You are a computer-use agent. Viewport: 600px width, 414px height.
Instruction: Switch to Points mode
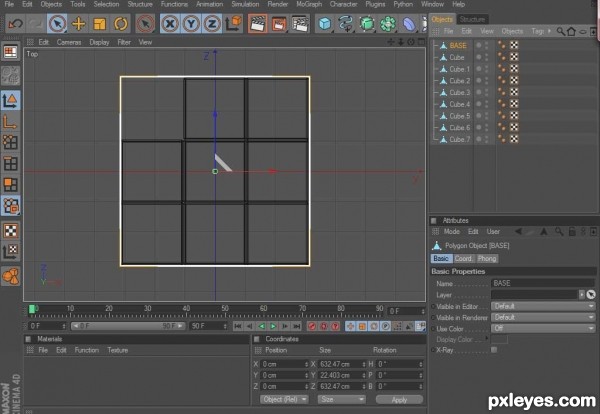10,142
